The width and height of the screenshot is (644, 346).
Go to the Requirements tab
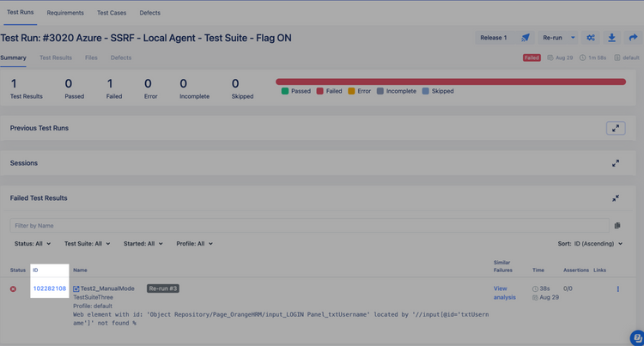[x=65, y=13]
